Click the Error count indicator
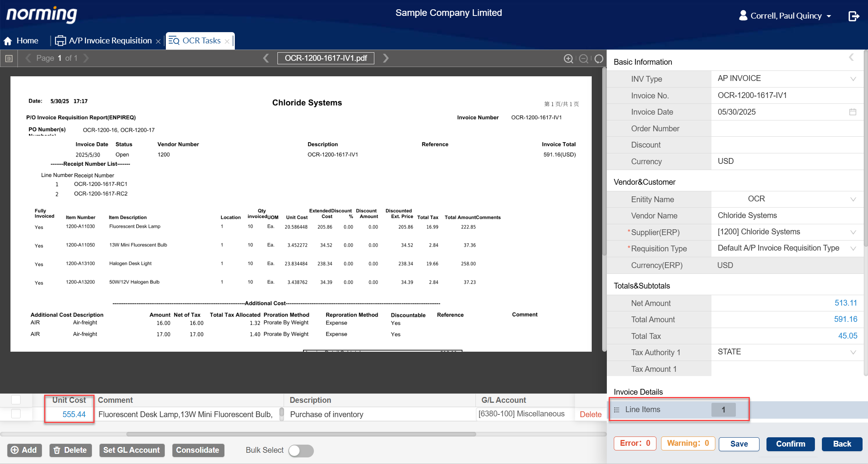The height and width of the screenshot is (464, 868). (x=635, y=443)
